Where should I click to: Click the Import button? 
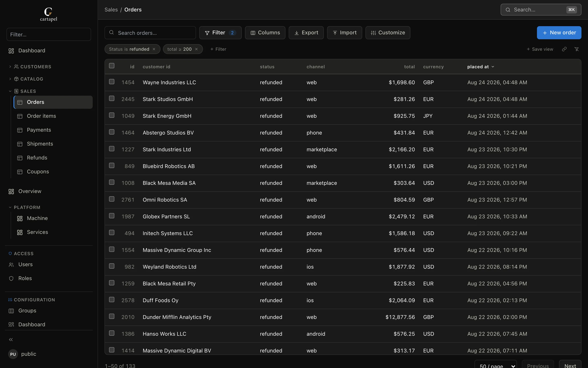click(x=345, y=33)
